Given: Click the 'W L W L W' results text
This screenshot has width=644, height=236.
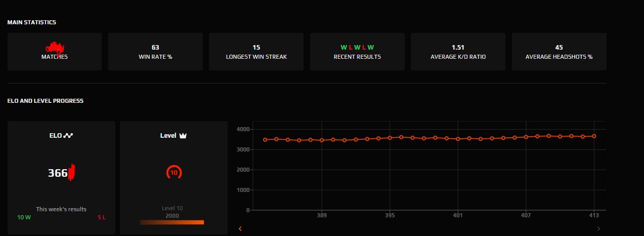Looking at the screenshot, I should pos(357,47).
